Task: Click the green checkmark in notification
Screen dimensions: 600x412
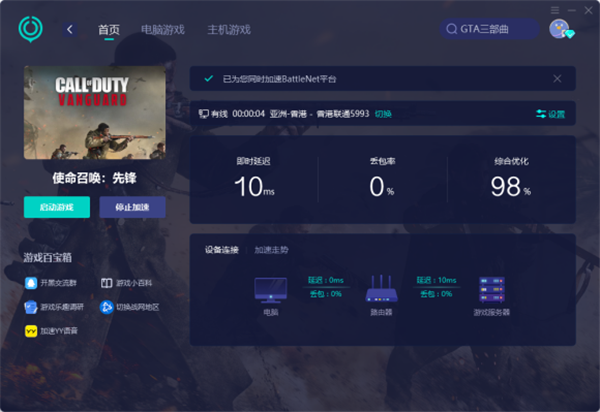Action: click(209, 79)
